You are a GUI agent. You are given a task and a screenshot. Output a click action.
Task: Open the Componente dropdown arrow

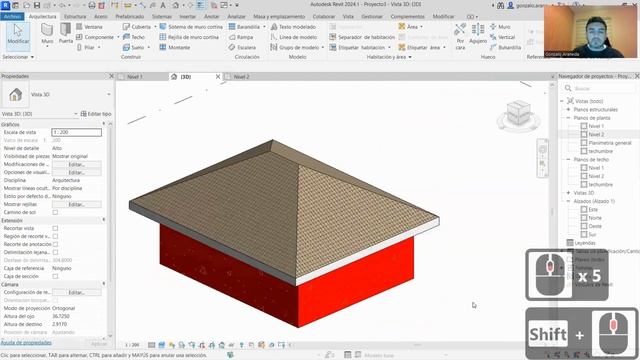(118, 37)
